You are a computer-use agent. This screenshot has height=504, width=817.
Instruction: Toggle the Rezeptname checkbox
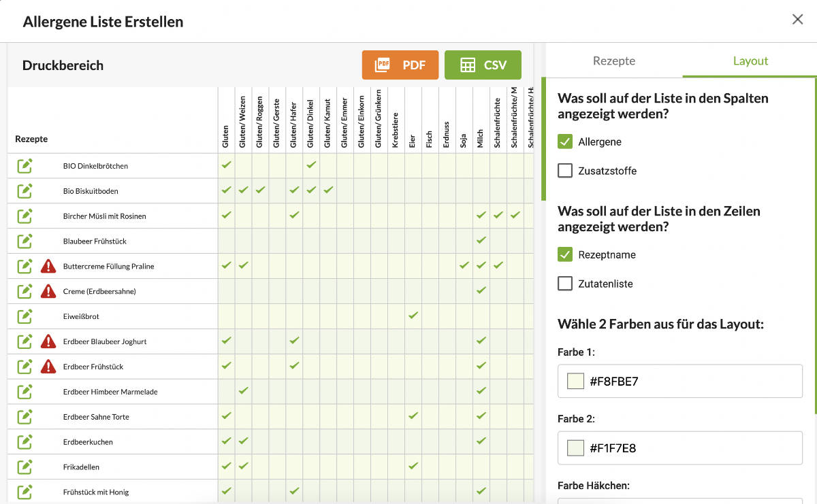[565, 254]
